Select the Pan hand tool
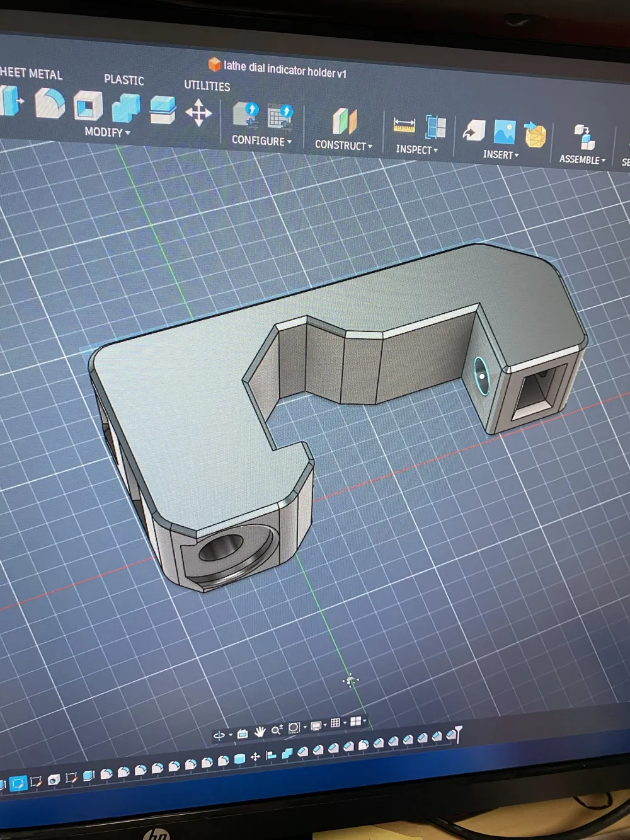The height and width of the screenshot is (840, 630). [x=260, y=732]
